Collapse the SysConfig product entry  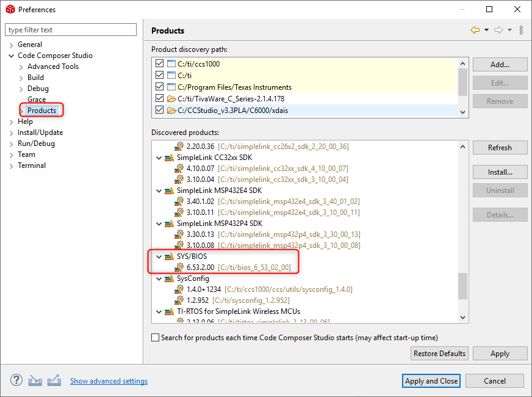tap(159, 279)
